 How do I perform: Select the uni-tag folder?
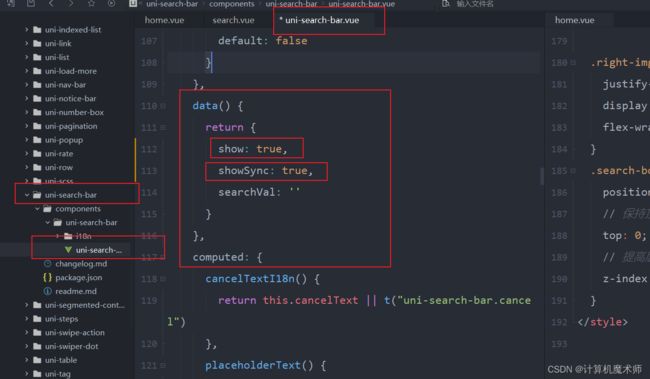[58, 374]
